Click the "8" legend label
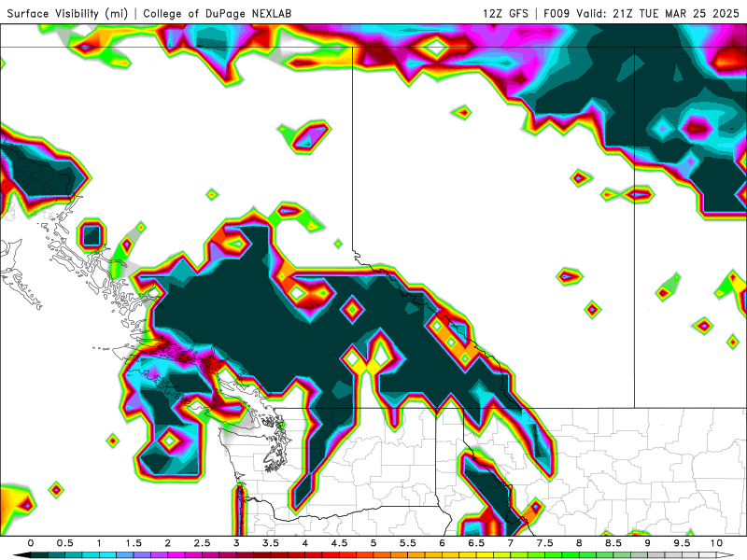 click(x=579, y=543)
